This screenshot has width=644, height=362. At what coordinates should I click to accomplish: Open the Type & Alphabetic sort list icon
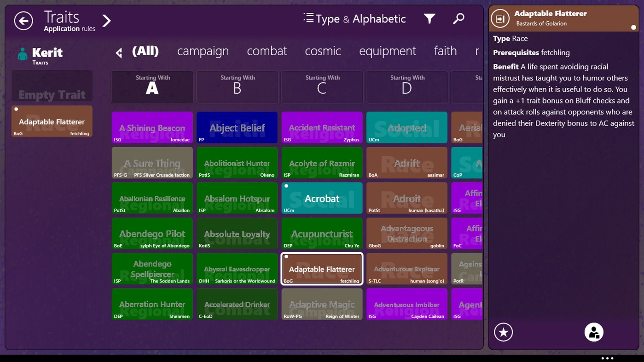pos(307,18)
